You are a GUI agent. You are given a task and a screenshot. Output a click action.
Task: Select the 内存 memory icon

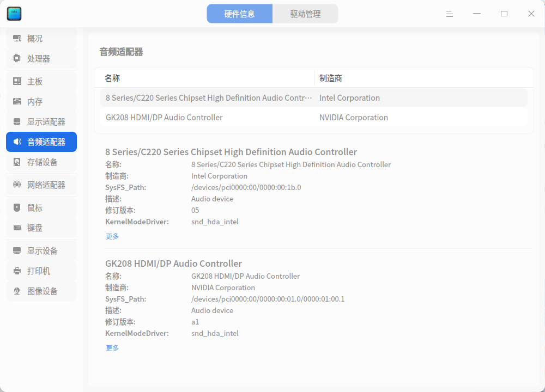17,101
